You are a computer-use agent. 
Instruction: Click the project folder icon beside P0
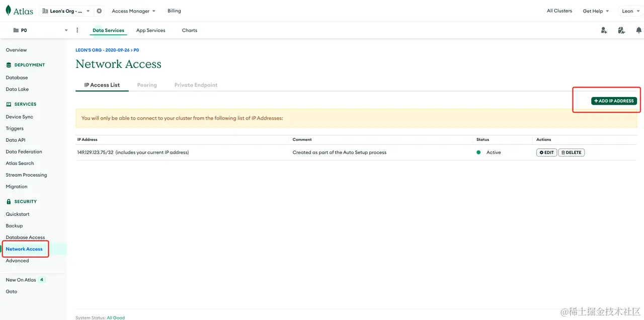(16, 30)
